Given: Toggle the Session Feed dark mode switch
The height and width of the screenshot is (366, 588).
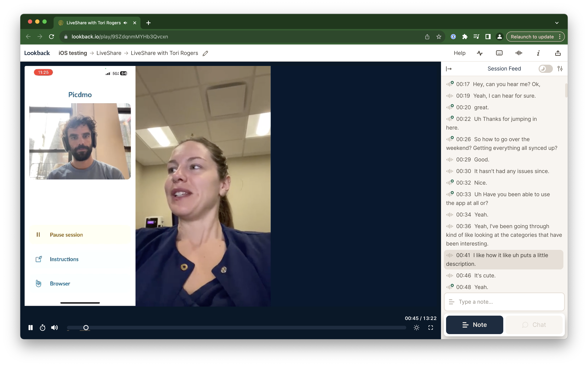Looking at the screenshot, I should point(545,69).
